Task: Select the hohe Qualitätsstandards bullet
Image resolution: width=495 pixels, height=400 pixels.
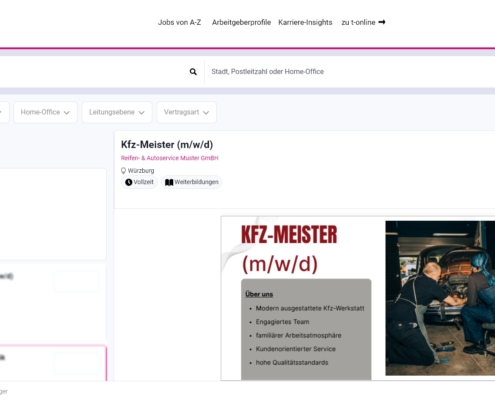Action: tap(292, 363)
